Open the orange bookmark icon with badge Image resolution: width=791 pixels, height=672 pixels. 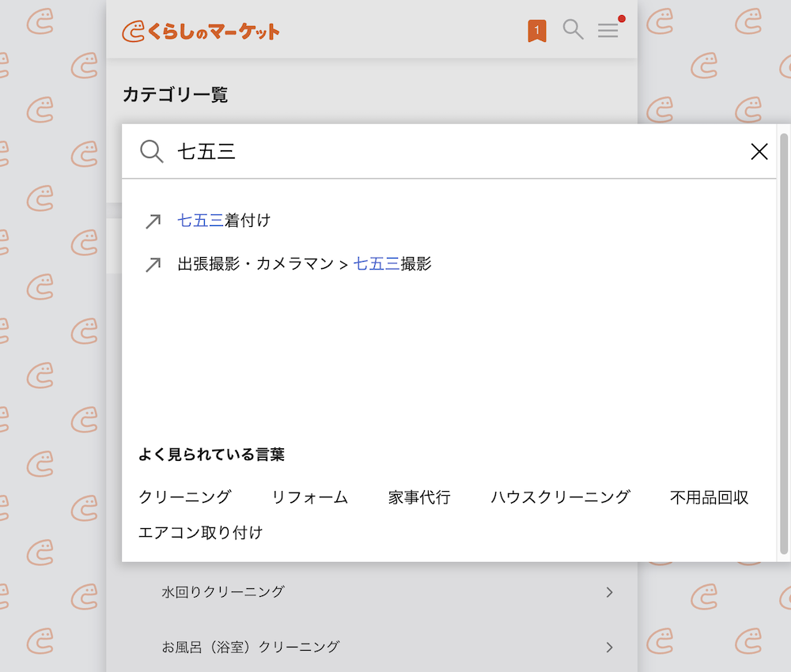[x=537, y=31]
